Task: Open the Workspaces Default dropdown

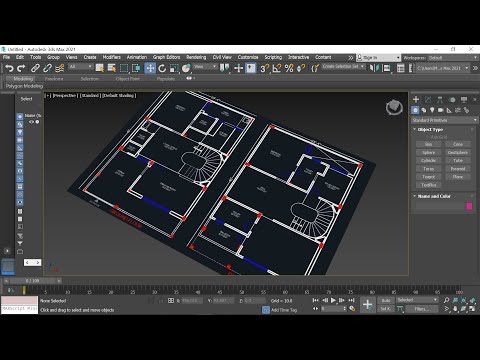Action: [452, 58]
